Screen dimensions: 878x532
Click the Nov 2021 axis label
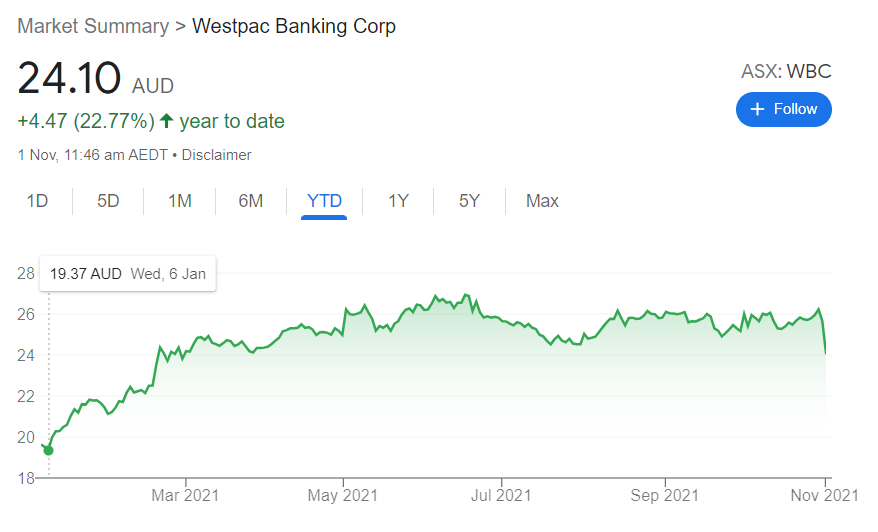824,496
